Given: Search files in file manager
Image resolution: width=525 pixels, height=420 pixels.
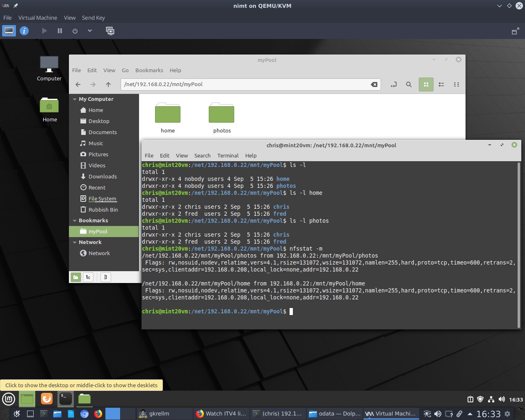Looking at the screenshot, I should point(409,84).
